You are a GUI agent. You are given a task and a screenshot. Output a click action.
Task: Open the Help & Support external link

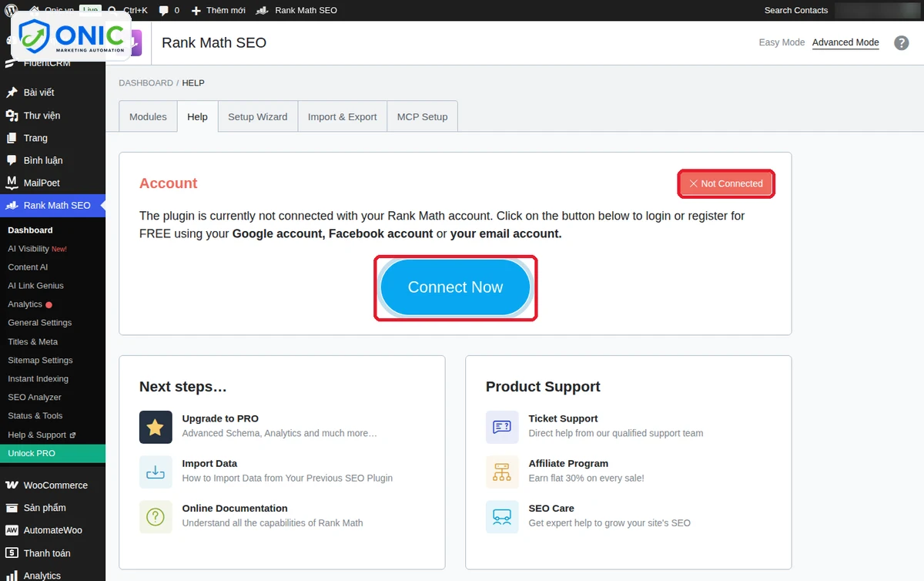coord(42,435)
